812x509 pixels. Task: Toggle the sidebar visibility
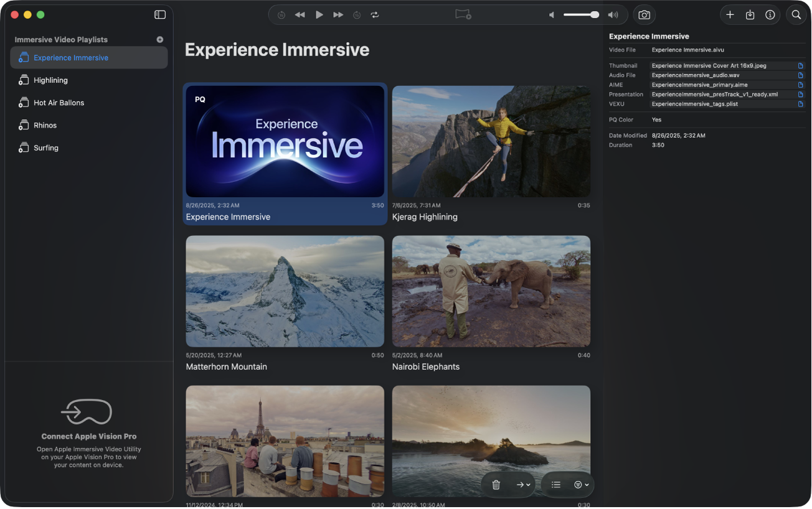point(160,14)
